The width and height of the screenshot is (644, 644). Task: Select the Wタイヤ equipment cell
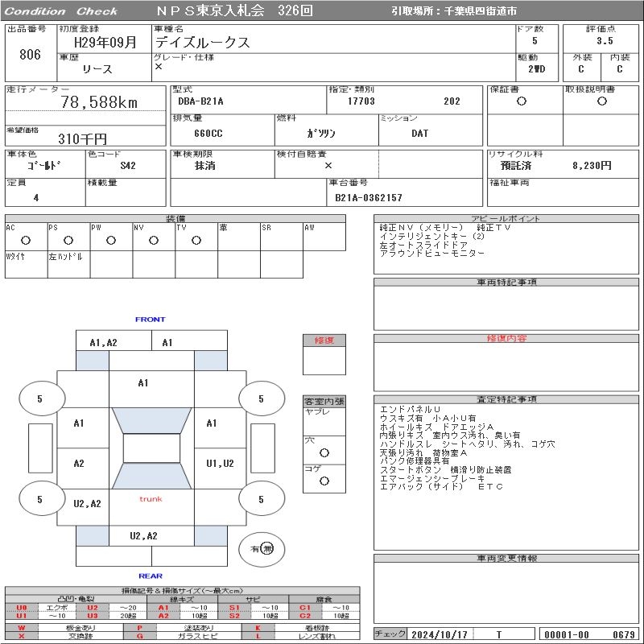coord(27,265)
